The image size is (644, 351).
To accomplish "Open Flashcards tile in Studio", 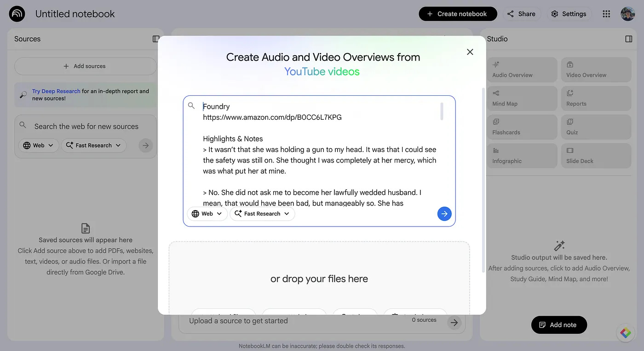I will point(522,127).
